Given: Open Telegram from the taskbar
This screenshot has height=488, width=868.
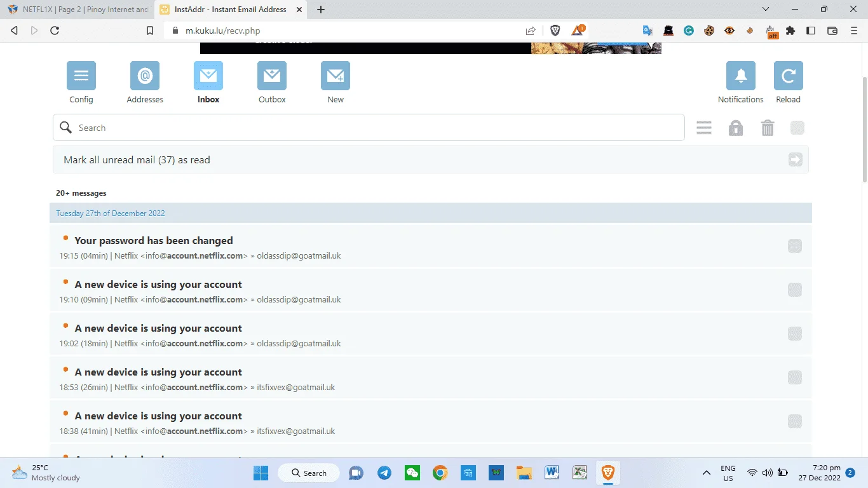Looking at the screenshot, I should tap(384, 473).
